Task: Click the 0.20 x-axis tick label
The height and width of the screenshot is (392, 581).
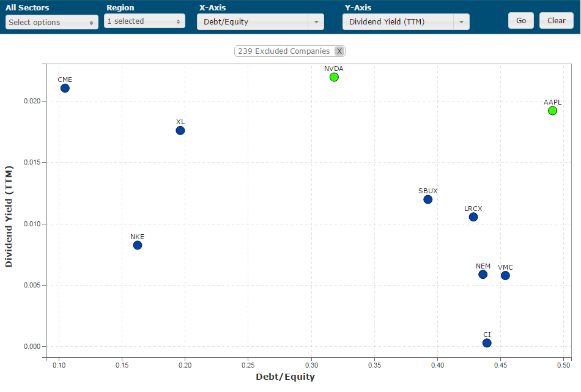Action: [185, 365]
